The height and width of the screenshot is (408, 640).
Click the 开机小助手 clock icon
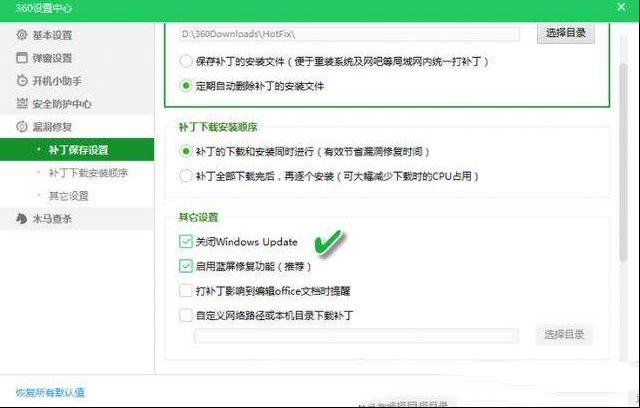(22, 80)
